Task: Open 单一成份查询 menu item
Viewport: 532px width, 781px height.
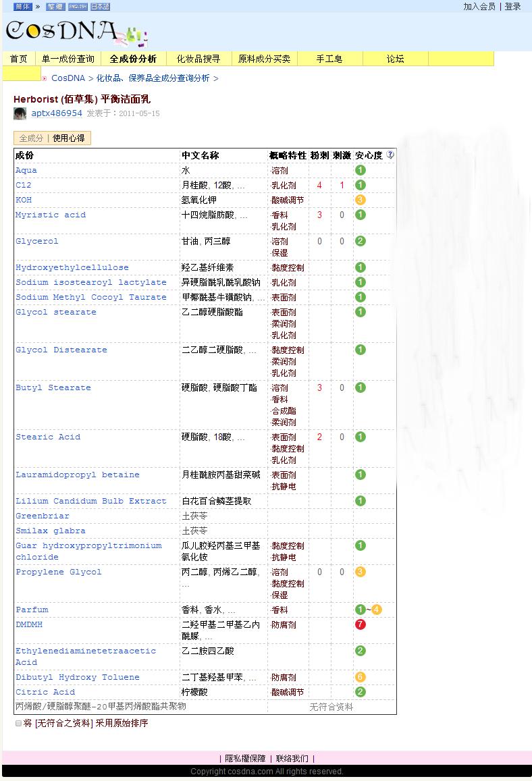Action: coord(68,59)
